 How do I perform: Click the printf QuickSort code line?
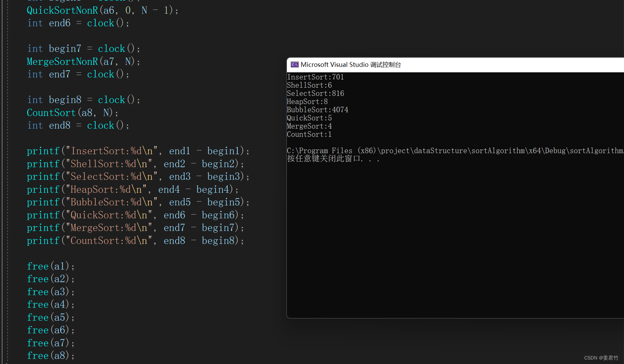(x=136, y=215)
